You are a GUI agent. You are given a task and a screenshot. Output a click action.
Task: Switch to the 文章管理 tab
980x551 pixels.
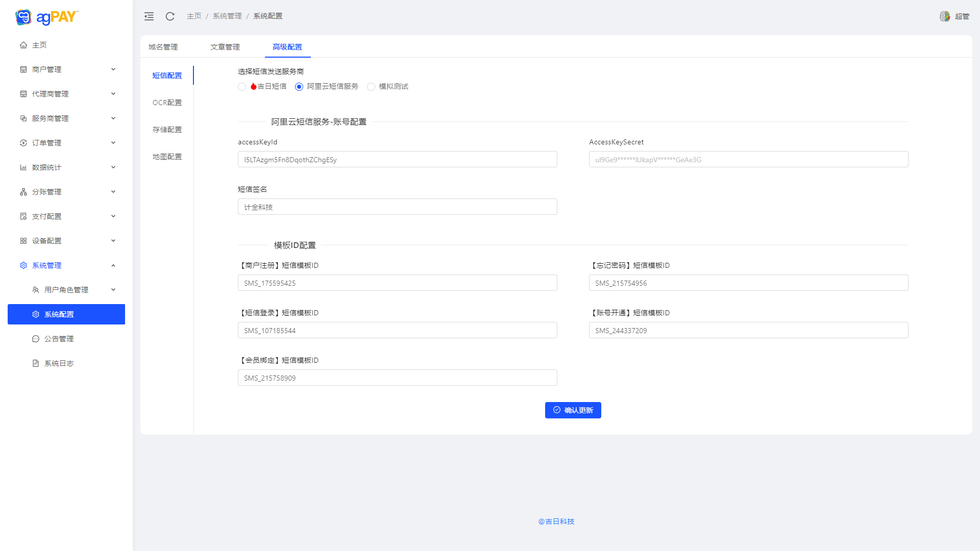click(x=225, y=47)
